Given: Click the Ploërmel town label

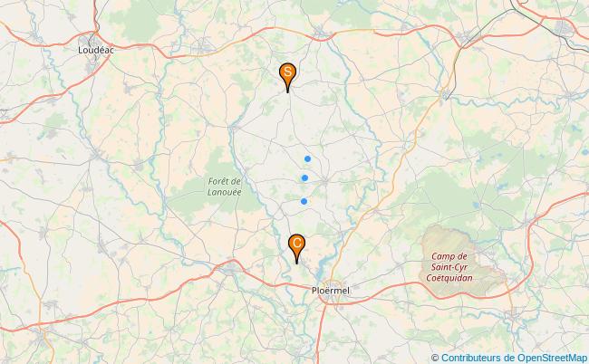Looking at the screenshot, I should (331, 291).
